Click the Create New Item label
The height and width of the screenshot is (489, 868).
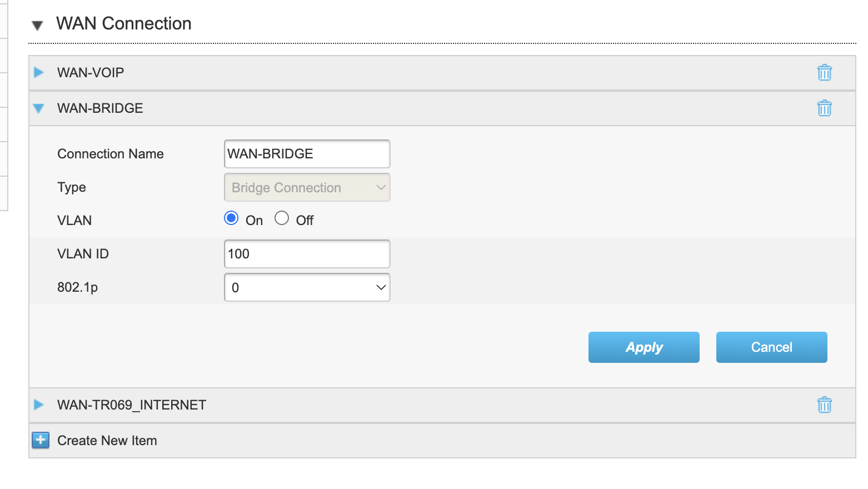(x=107, y=441)
